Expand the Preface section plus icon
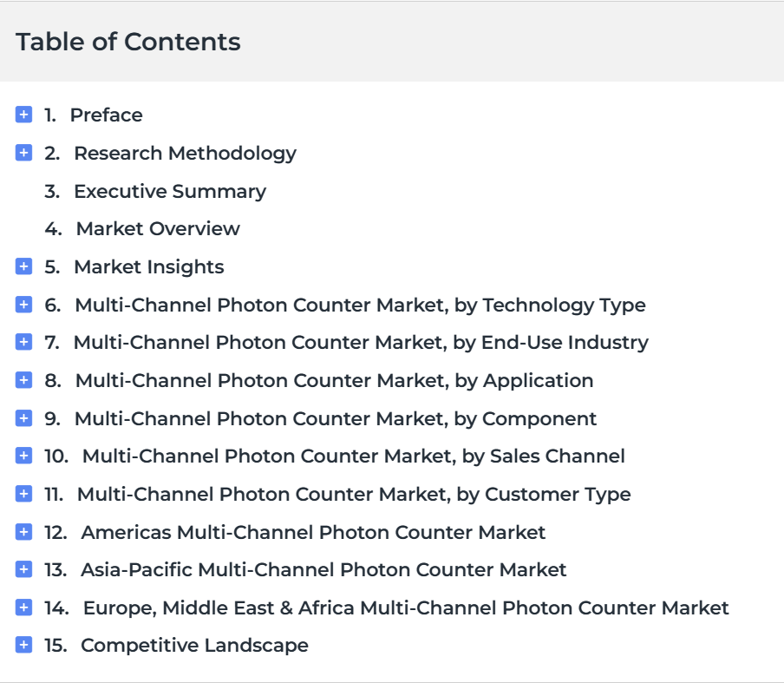 pyautogui.click(x=23, y=115)
